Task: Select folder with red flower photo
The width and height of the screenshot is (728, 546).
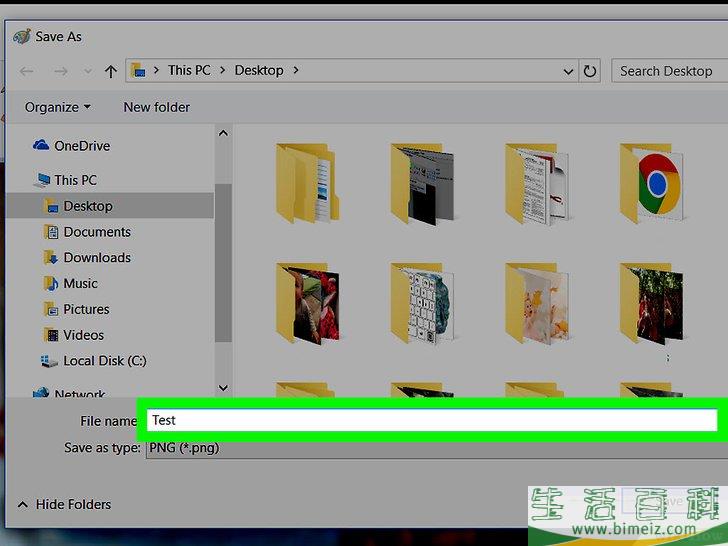Action: (x=307, y=303)
